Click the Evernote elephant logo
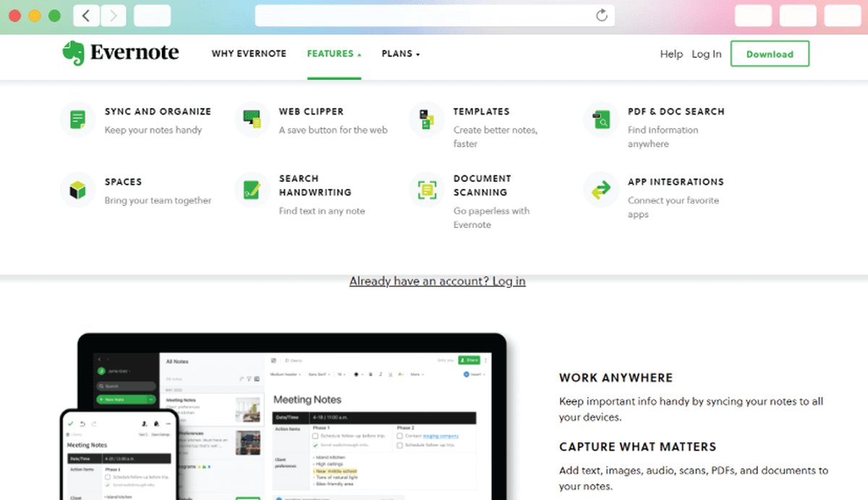The image size is (868, 500). (73, 54)
